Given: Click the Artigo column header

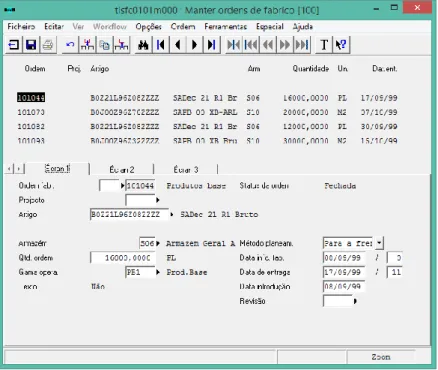Looking at the screenshot, I should click(100, 69).
